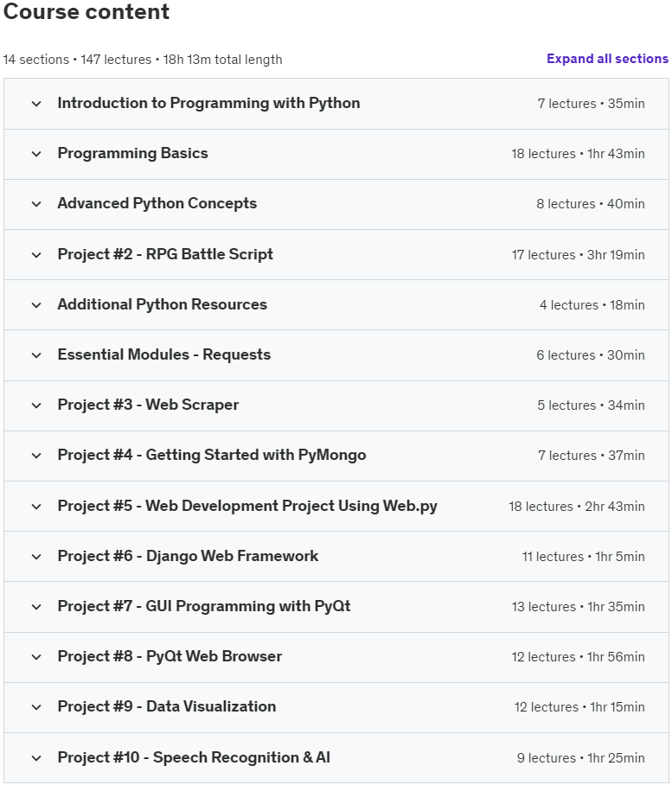Open chevron for Project #8 - PyQt Web Browser

click(36, 656)
